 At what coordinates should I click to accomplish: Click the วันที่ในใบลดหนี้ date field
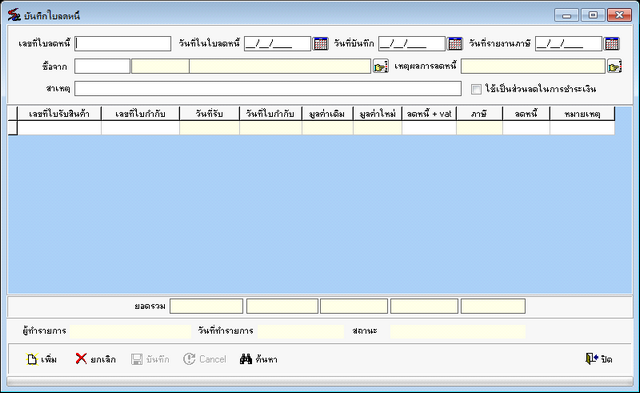click(x=278, y=44)
